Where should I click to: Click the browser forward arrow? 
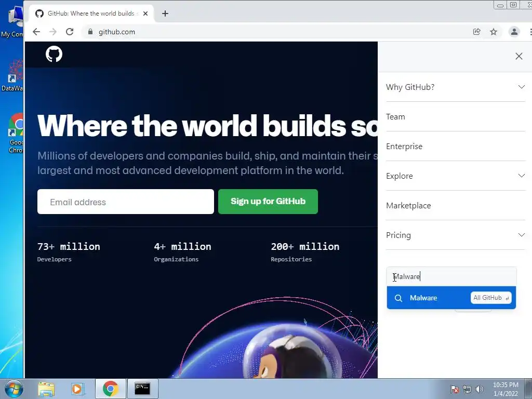pos(53,32)
